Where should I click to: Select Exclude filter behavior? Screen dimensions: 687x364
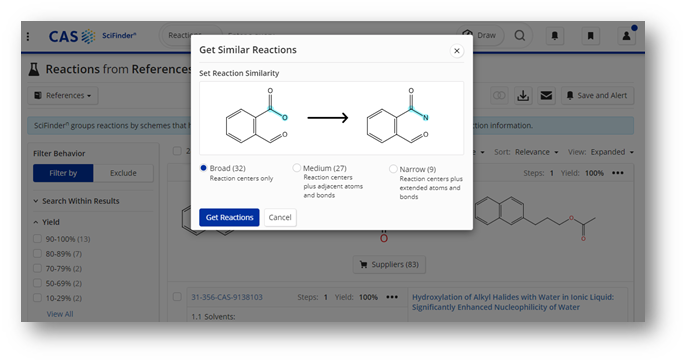click(123, 173)
